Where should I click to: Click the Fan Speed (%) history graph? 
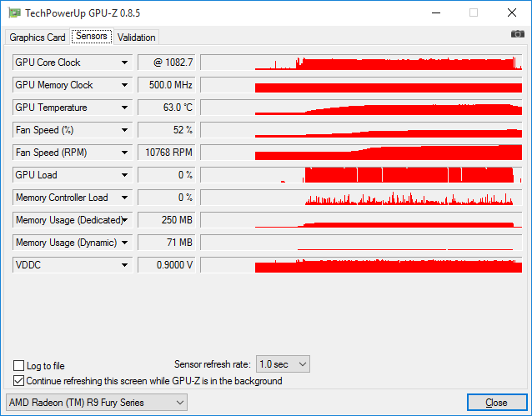coord(361,130)
